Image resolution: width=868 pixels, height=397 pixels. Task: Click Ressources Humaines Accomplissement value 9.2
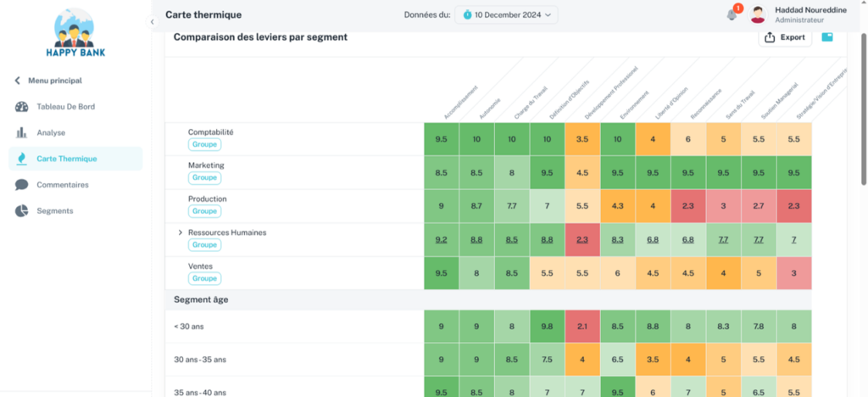point(441,240)
